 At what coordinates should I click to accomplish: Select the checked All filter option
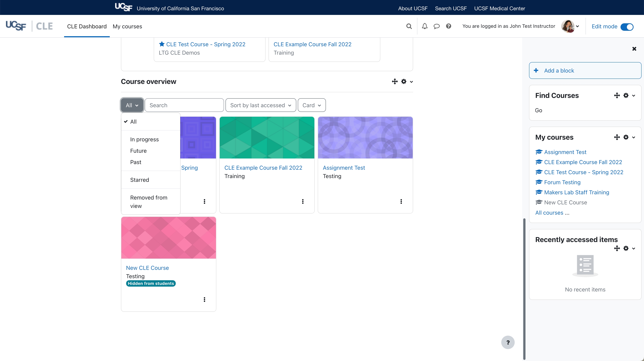tap(151, 122)
